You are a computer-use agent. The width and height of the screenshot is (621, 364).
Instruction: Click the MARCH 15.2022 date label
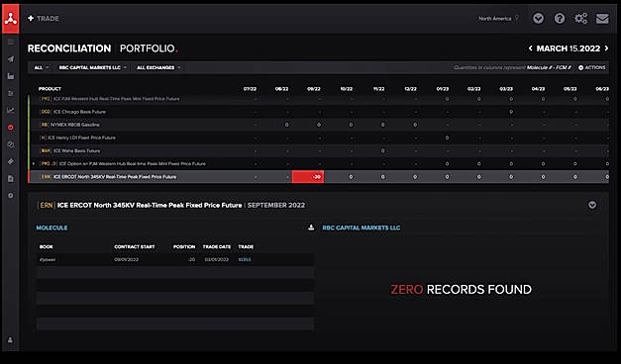point(568,48)
